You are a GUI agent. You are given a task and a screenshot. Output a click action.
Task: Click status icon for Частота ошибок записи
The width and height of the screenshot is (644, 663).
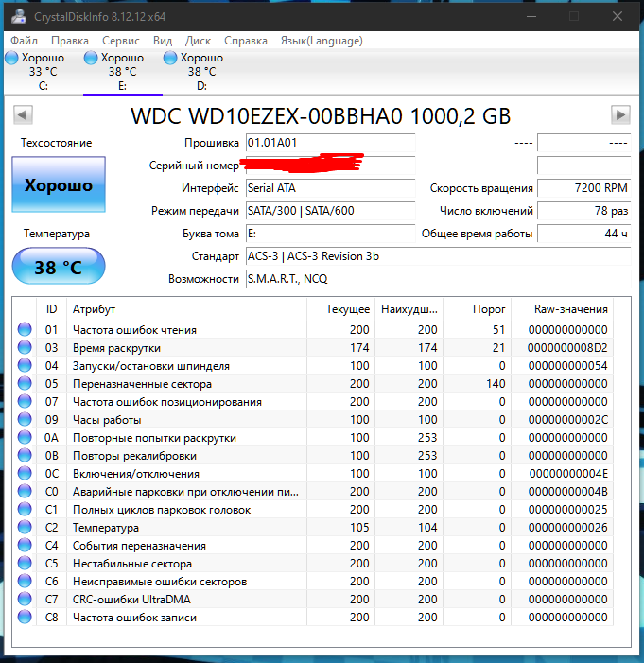click(25, 617)
